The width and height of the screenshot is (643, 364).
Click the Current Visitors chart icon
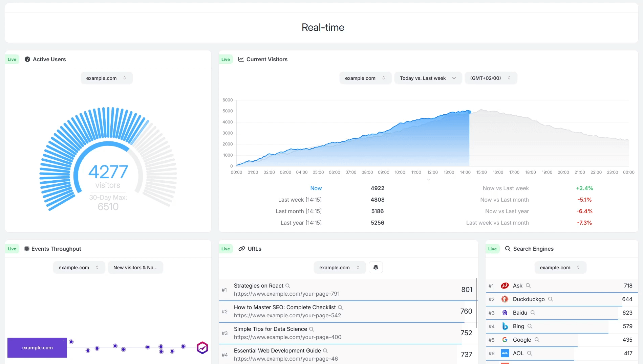[x=241, y=59]
